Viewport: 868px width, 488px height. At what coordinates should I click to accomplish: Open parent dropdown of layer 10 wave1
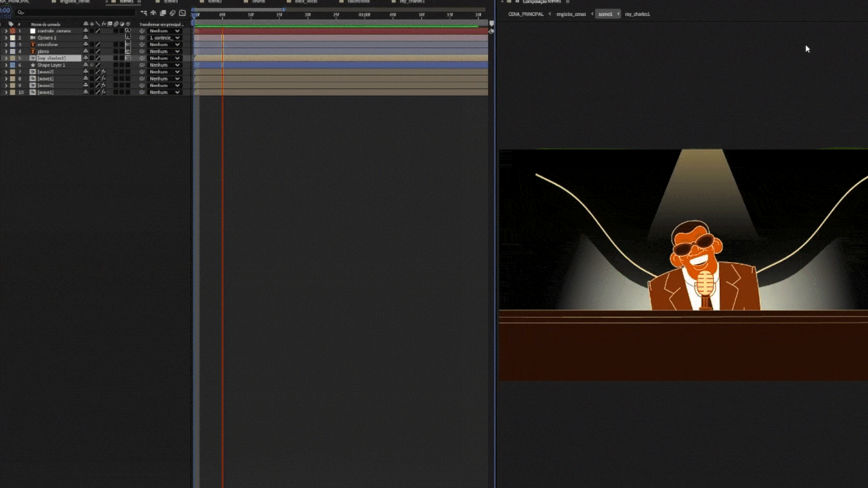click(x=165, y=92)
